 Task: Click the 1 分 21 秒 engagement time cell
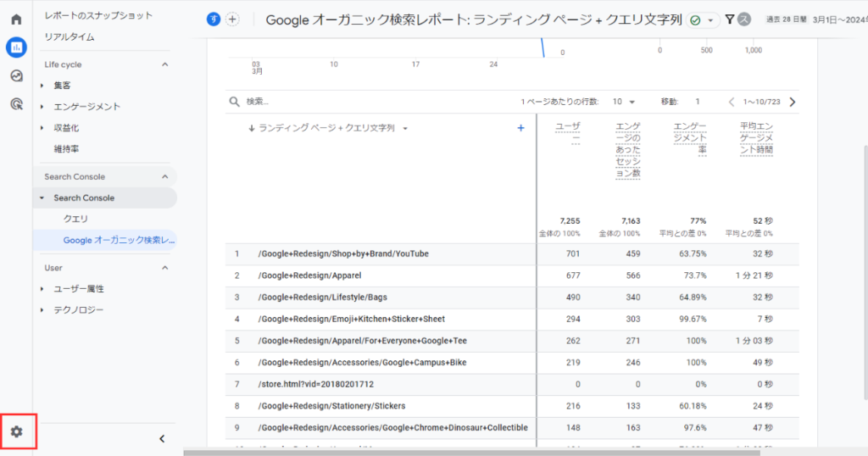point(754,275)
